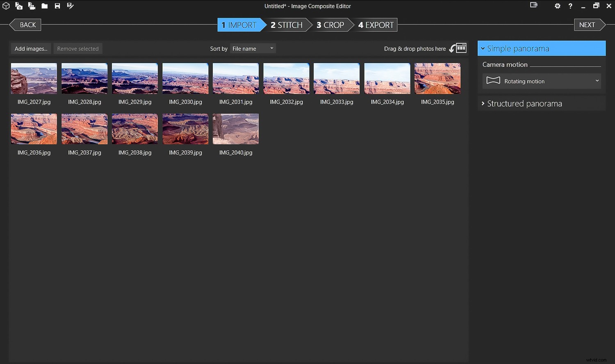Save the panorama using the disk icon
Image resolution: width=615 pixels, height=364 pixels.
(57, 6)
